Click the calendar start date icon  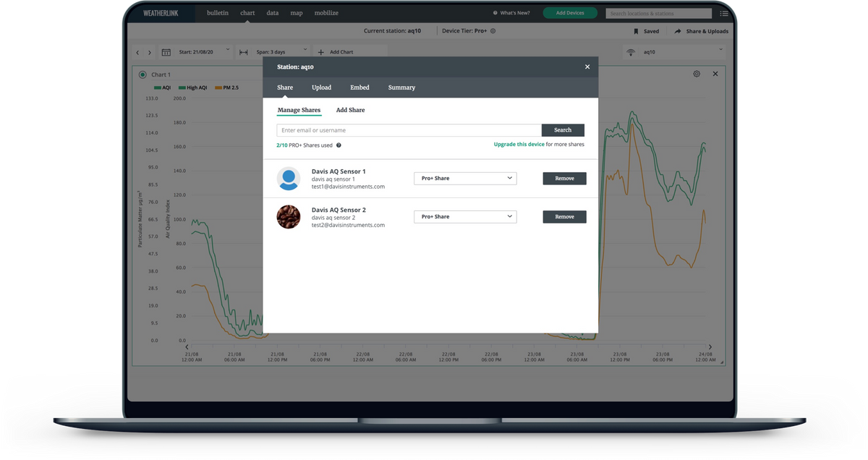[166, 52]
